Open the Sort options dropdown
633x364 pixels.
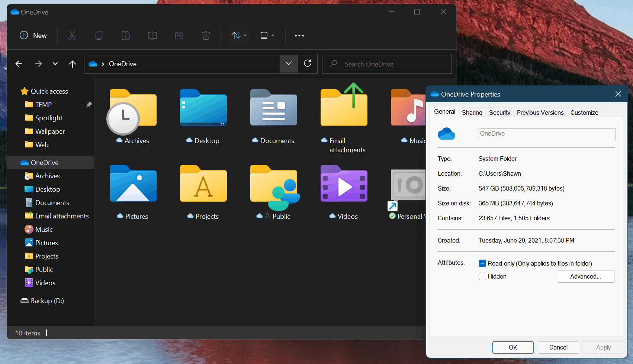(239, 35)
